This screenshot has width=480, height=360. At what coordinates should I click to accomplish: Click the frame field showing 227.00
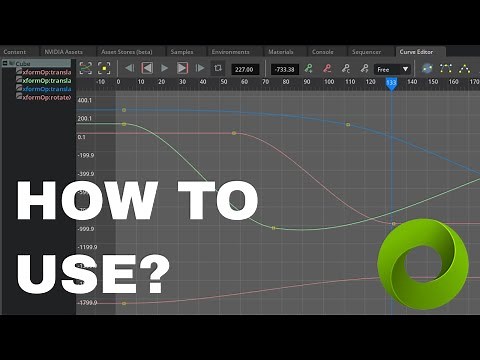(245, 69)
